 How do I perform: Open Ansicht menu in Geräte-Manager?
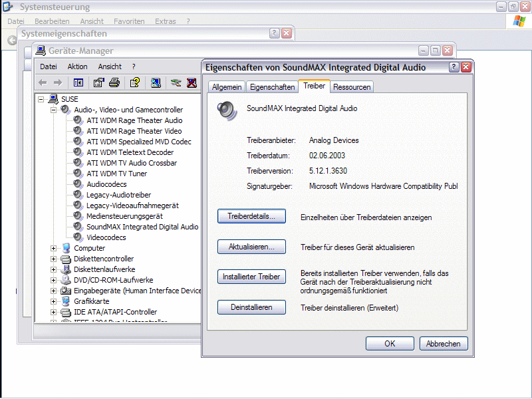[x=110, y=66]
